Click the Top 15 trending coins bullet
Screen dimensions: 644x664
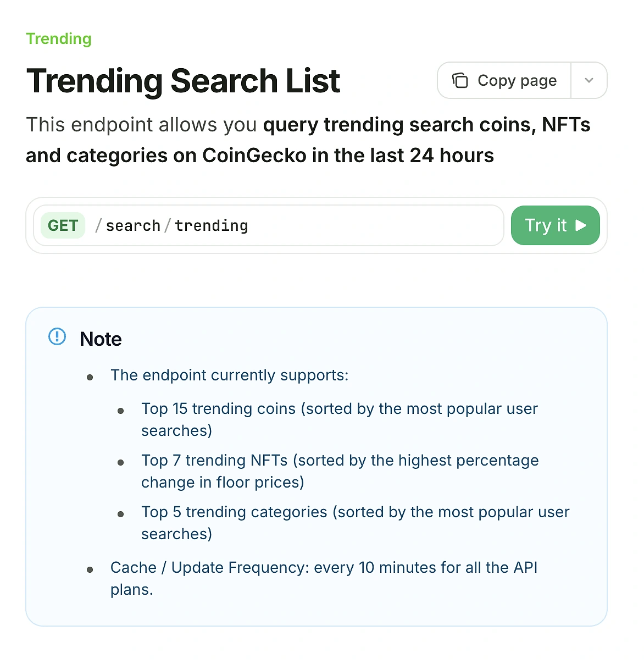click(339, 419)
